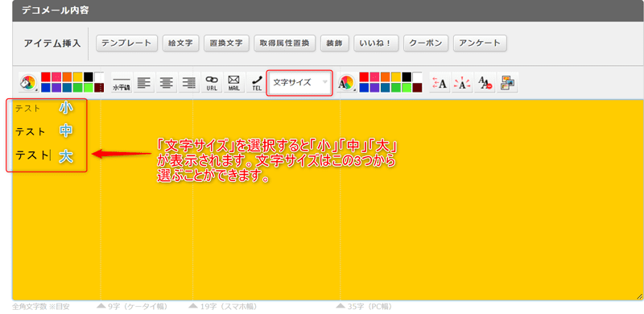Click the 取得属性置換 button
Image resolution: width=644 pixels, height=314 pixels.
[x=285, y=43]
